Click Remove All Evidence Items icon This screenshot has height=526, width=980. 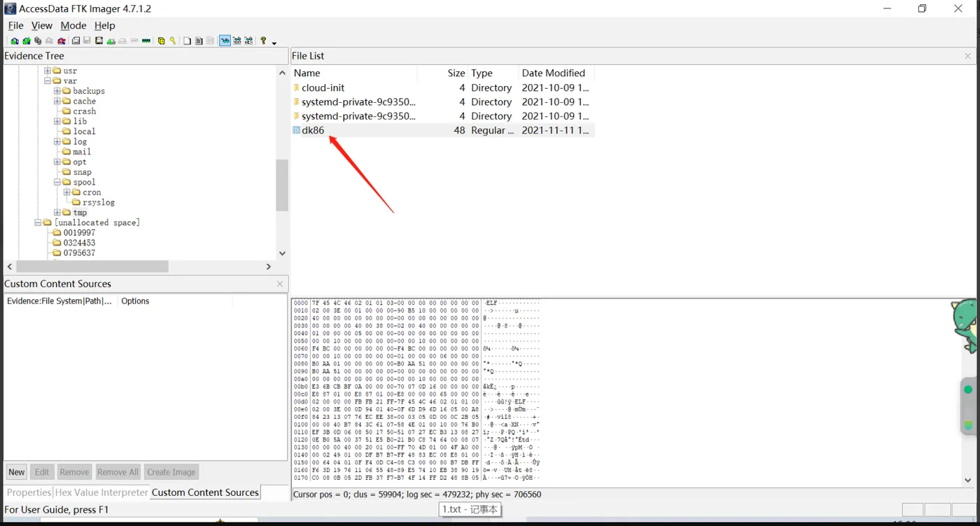point(62,41)
